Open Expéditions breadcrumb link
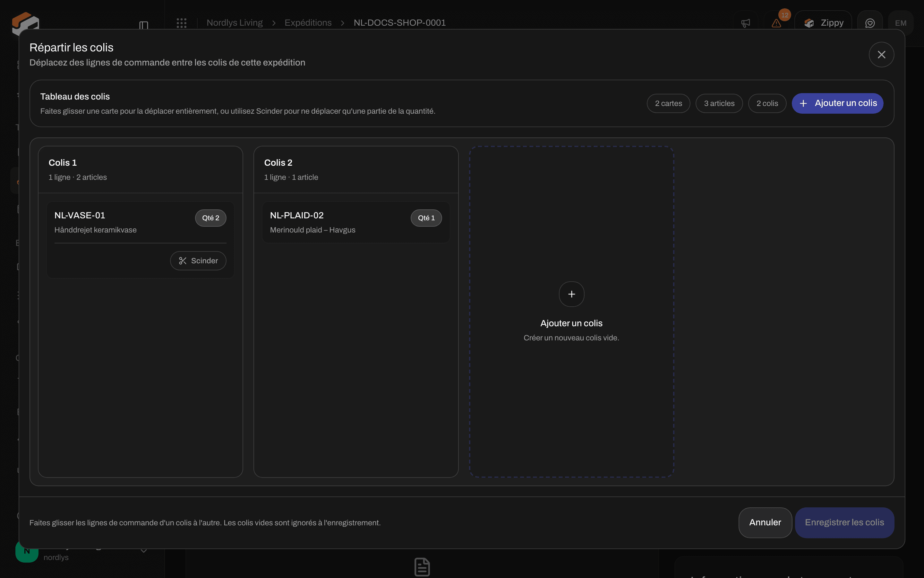The width and height of the screenshot is (924, 578). click(308, 23)
